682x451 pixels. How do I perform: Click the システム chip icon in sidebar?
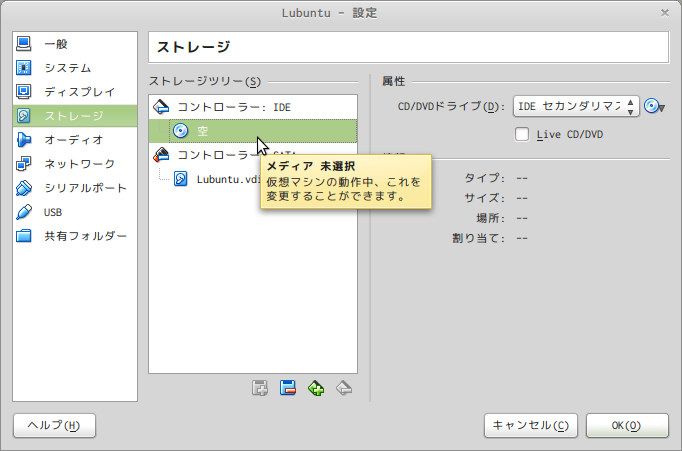pos(23,68)
